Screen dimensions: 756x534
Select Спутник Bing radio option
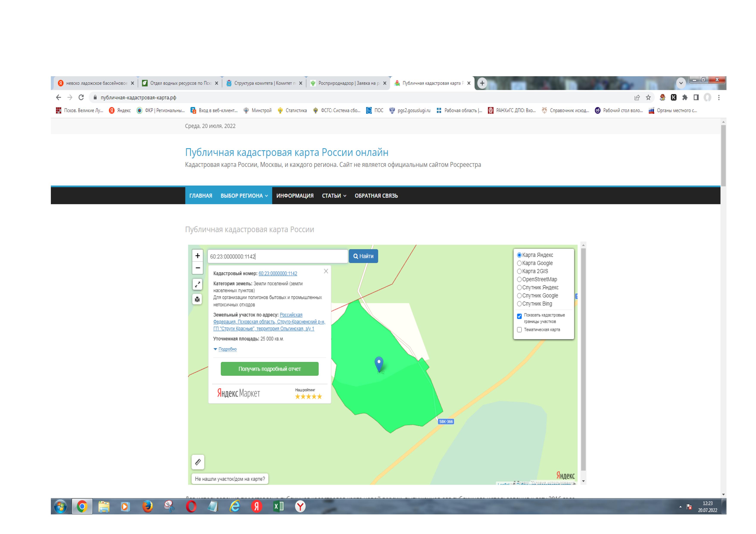tap(519, 304)
